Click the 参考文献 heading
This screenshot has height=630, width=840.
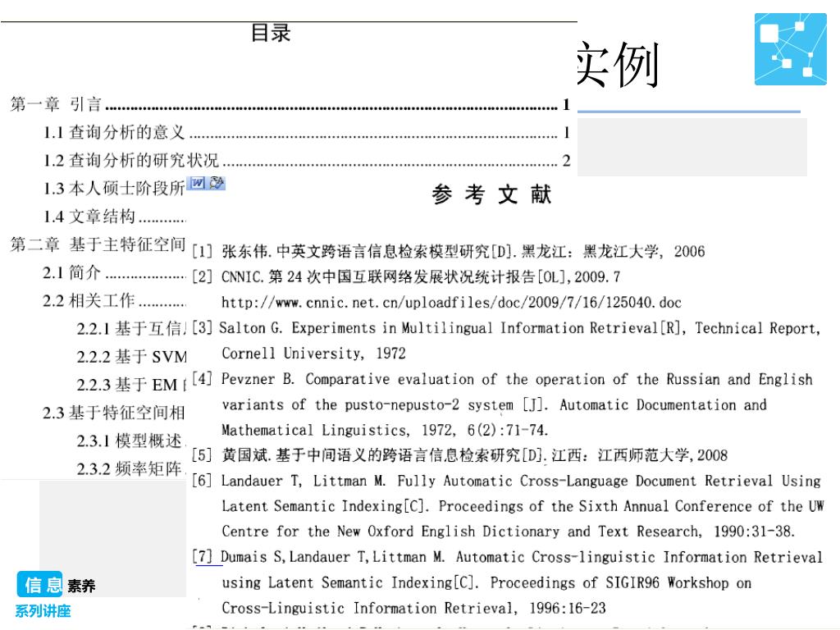(491, 194)
